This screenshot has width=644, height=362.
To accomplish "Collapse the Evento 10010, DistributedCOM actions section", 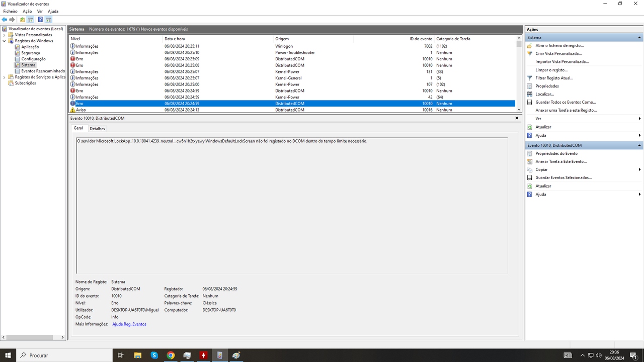I will tap(639, 145).
